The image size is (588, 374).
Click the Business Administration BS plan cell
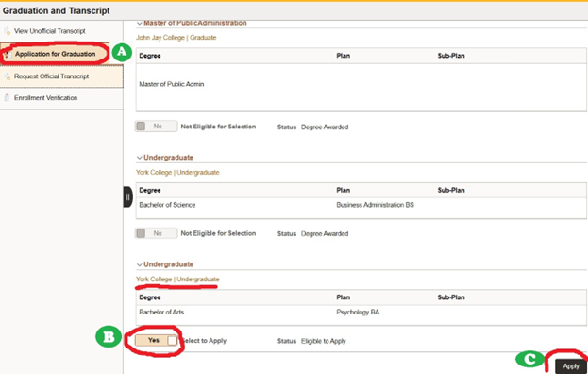tap(375, 205)
